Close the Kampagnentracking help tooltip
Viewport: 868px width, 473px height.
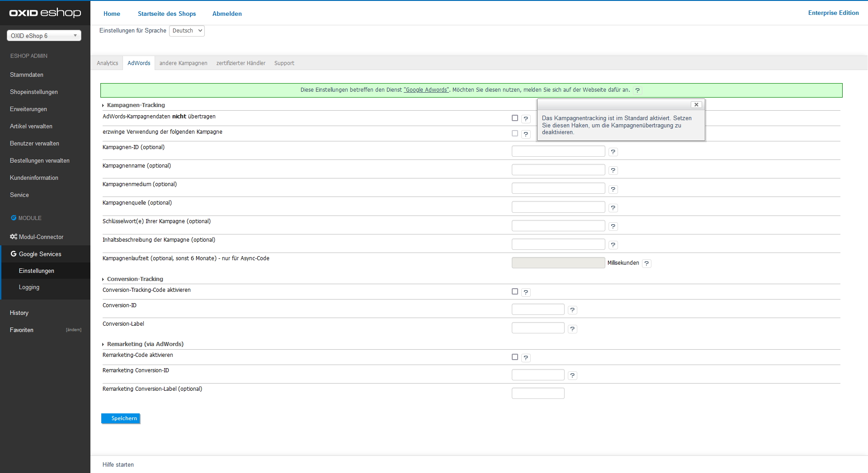(696, 105)
